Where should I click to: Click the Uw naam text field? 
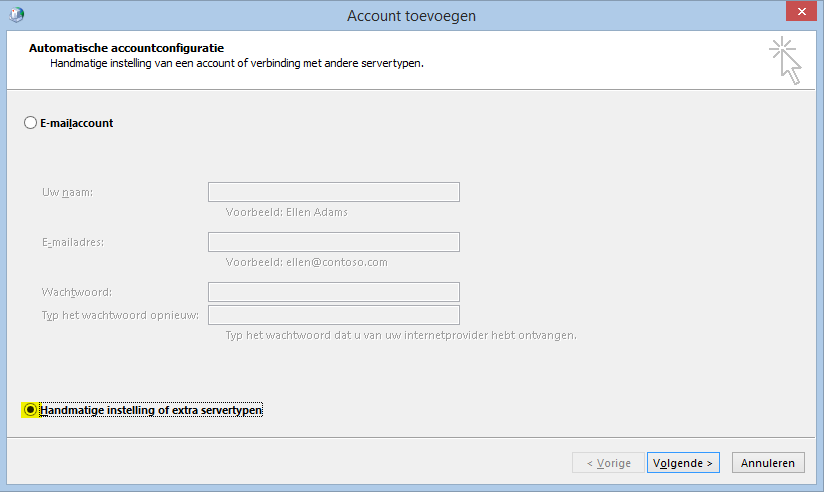[333, 192]
